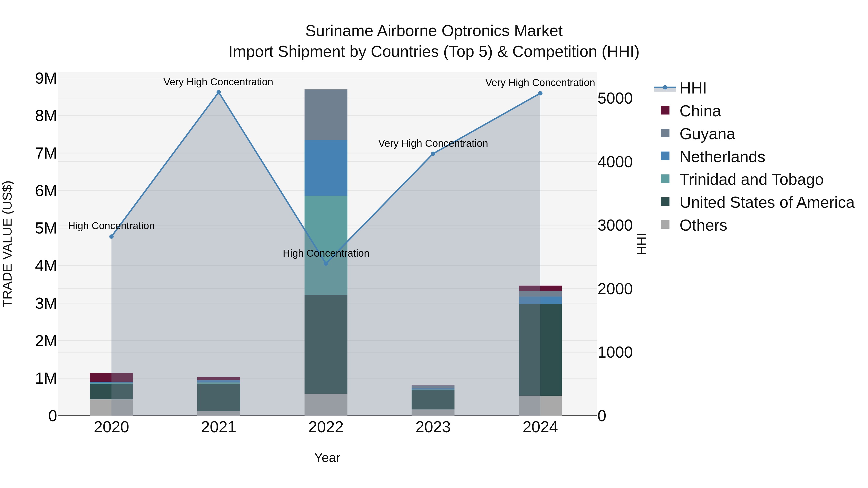Click the 2023 x-axis label
The image size is (868, 488).
pos(433,427)
